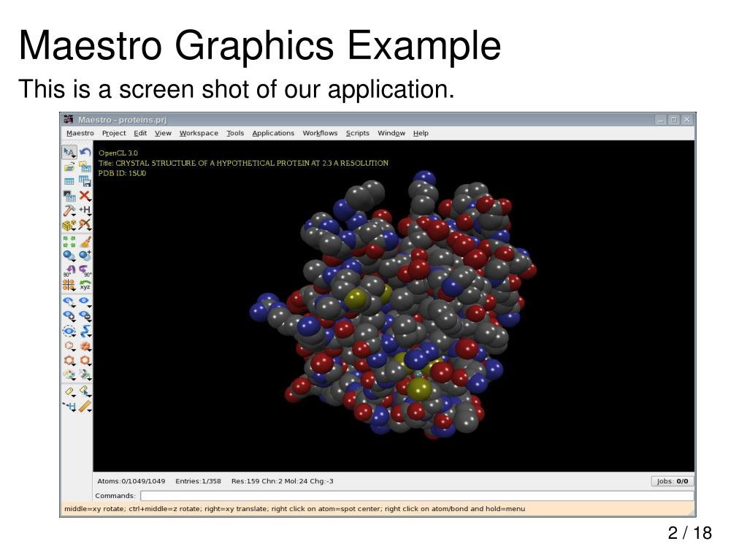Click the Res:159 Chn:2 Mol:24 Chg:-3 text

(283, 481)
